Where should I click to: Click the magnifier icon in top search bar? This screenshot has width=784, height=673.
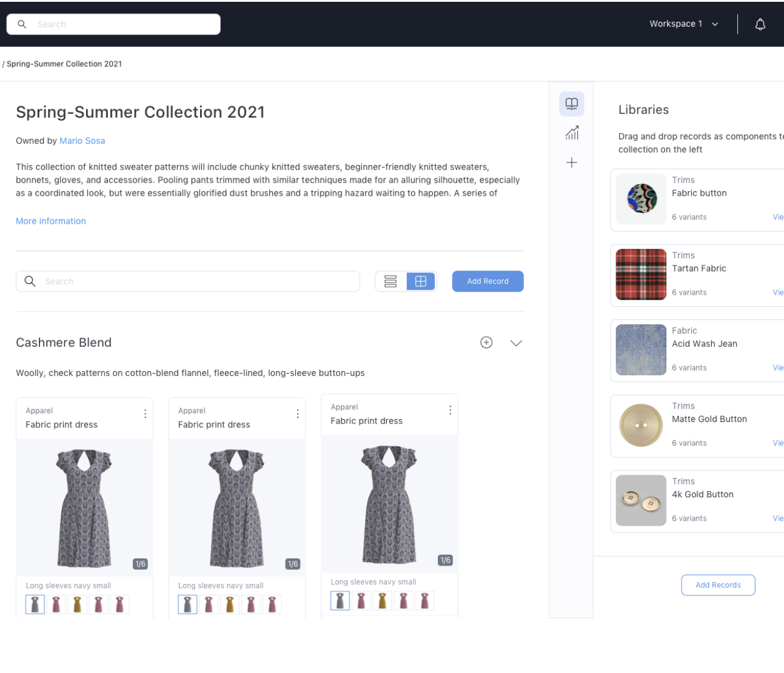pos(22,24)
